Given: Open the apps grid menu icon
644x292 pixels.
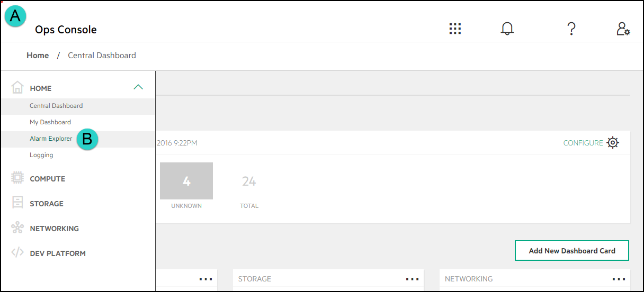Looking at the screenshot, I should (x=455, y=29).
